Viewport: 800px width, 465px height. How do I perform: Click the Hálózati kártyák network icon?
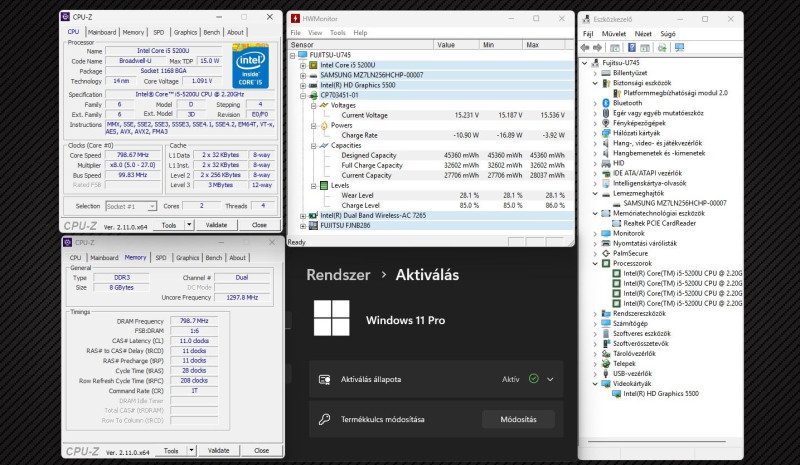606,133
